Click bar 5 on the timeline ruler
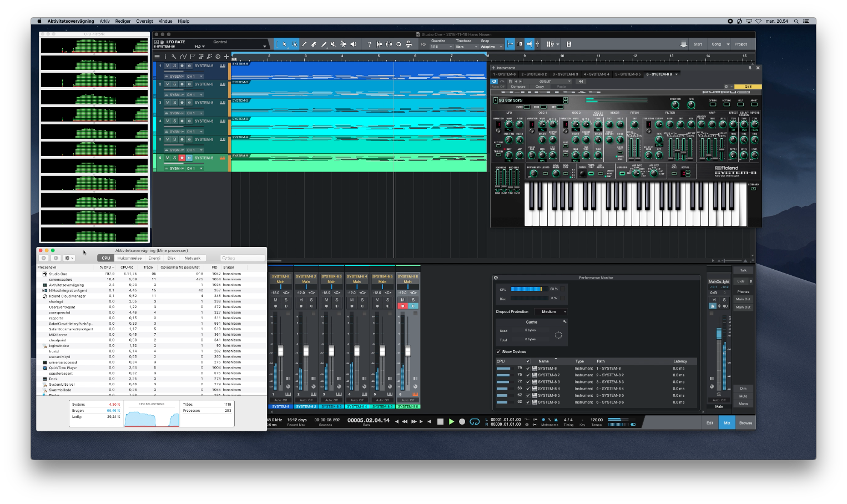 tap(379, 56)
